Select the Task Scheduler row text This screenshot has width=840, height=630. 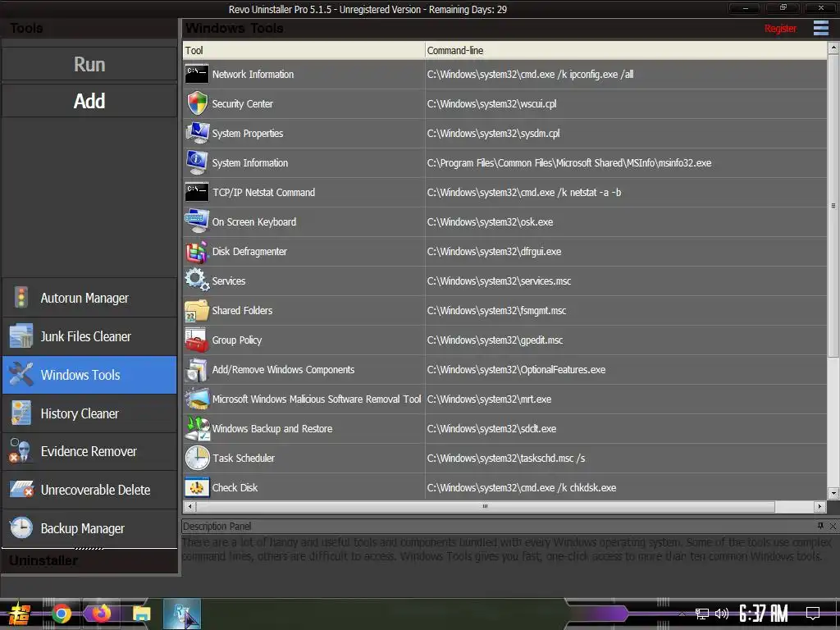244,458
